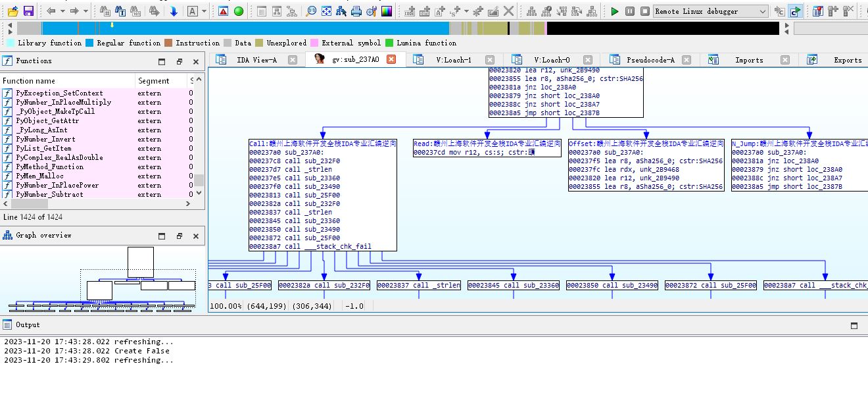Sort by the Function name column header
Viewport: 868px width, 412px height.
[67, 81]
